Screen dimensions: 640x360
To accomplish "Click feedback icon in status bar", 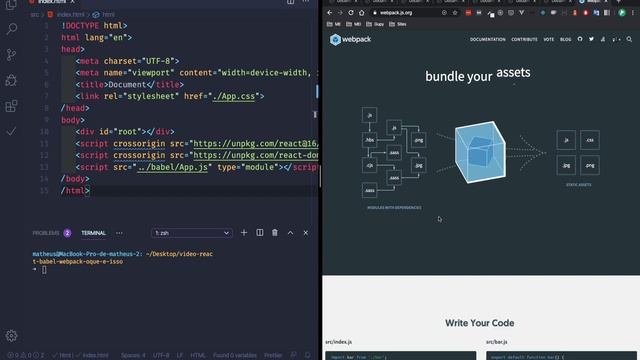I will pyautogui.click(x=293, y=355).
